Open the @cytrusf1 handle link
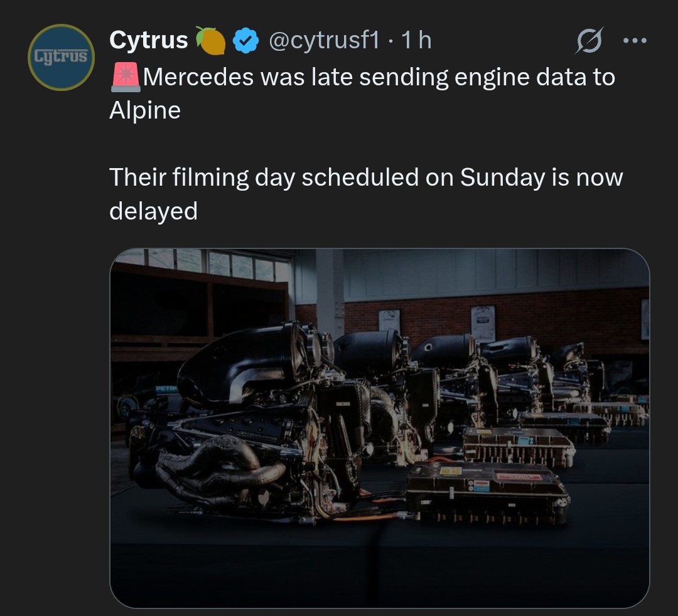 tap(324, 41)
